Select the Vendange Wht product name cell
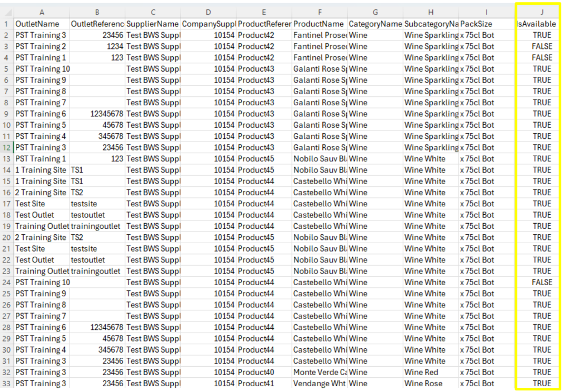The image size is (564, 392). pyautogui.click(x=319, y=384)
